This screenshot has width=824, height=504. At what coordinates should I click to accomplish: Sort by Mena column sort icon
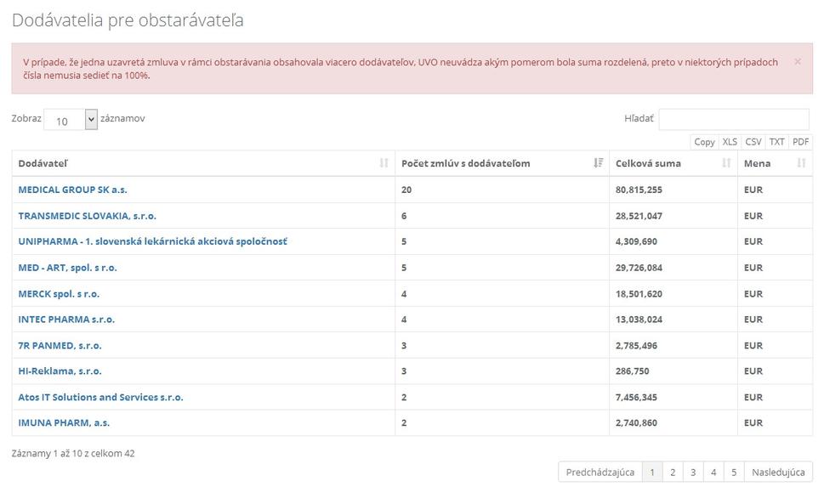pyautogui.click(x=801, y=163)
